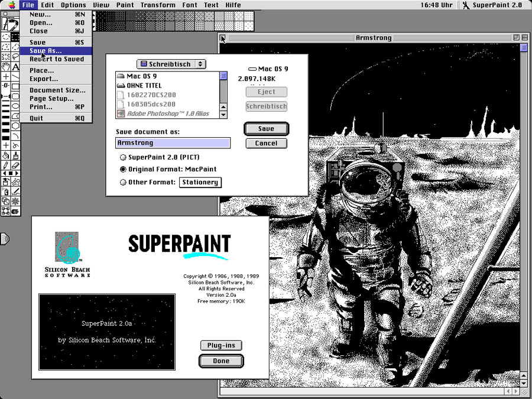532x399 pixels.
Task: Click the Control Strip tab
Action: (5, 239)
